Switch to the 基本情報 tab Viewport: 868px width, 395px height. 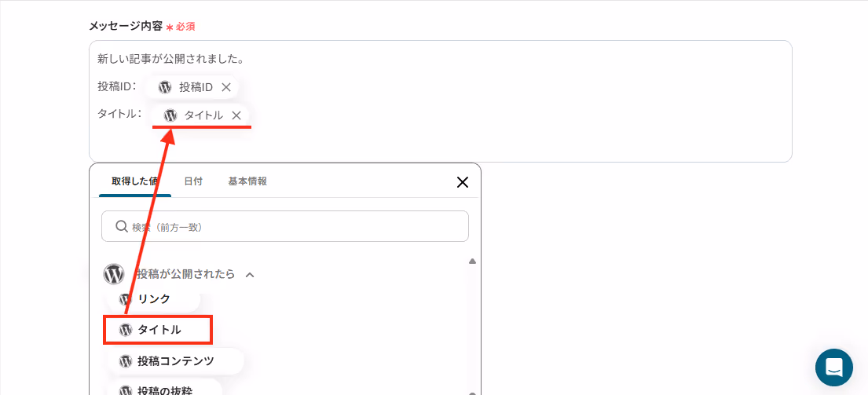pyautogui.click(x=247, y=181)
